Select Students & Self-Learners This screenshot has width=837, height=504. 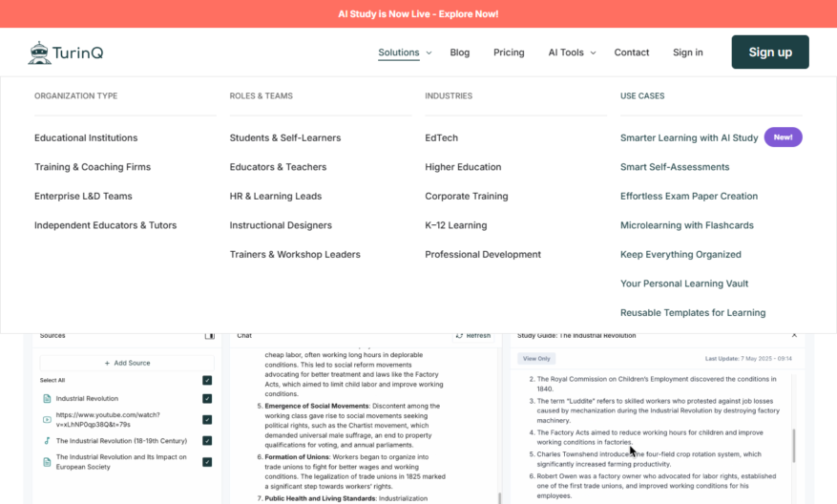pyautogui.click(x=285, y=137)
